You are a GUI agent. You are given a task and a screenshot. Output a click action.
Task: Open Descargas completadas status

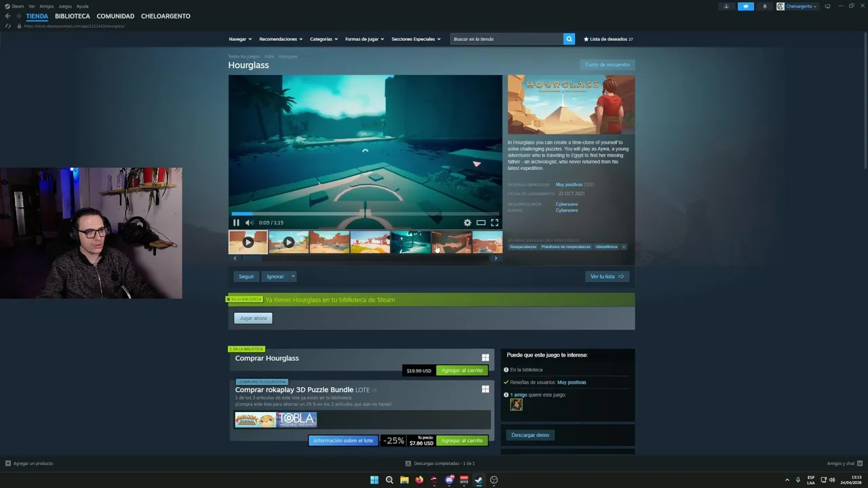[x=440, y=464]
